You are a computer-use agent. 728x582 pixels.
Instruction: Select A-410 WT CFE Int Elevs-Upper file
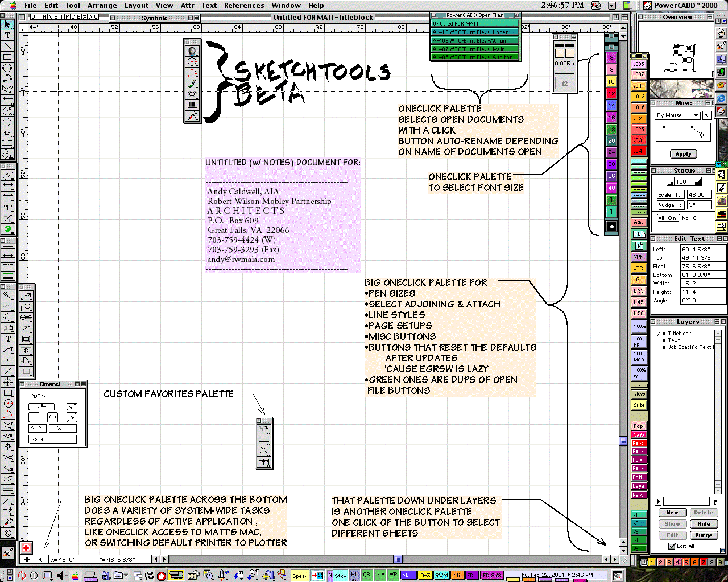click(475, 32)
